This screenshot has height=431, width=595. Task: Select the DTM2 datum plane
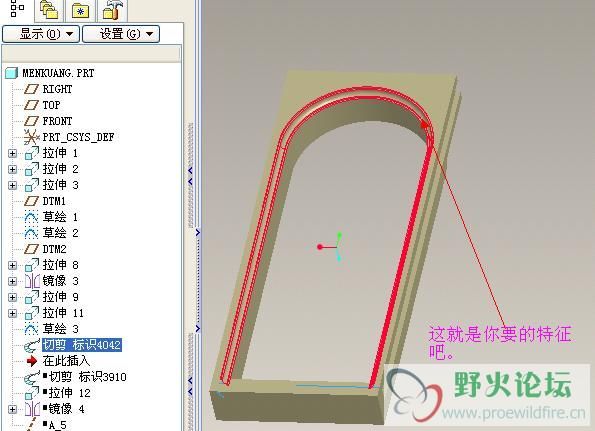click(x=54, y=249)
